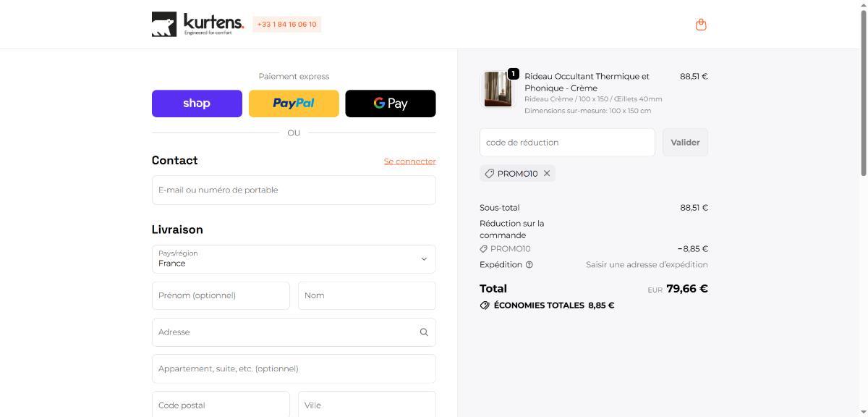The width and height of the screenshot is (868, 417).
Task: Click the Expédition help question icon
Action: click(529, 265)
